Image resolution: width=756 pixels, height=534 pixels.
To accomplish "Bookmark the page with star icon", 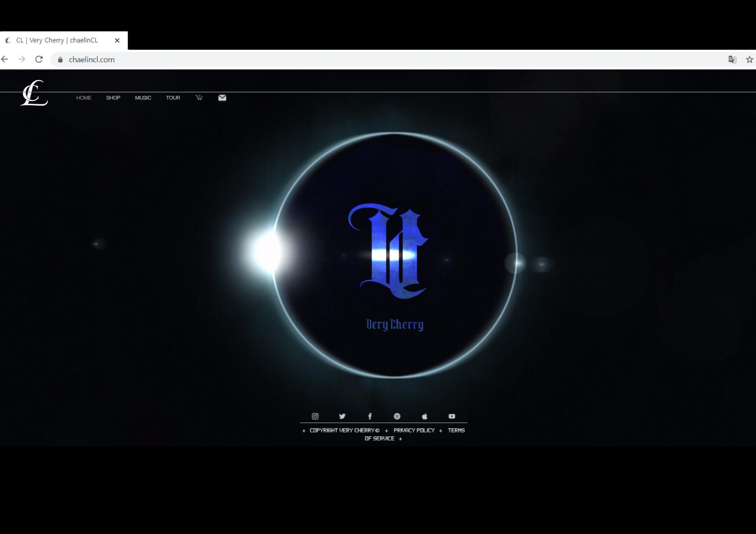I will pyautogui.click(x=749, y=59).
